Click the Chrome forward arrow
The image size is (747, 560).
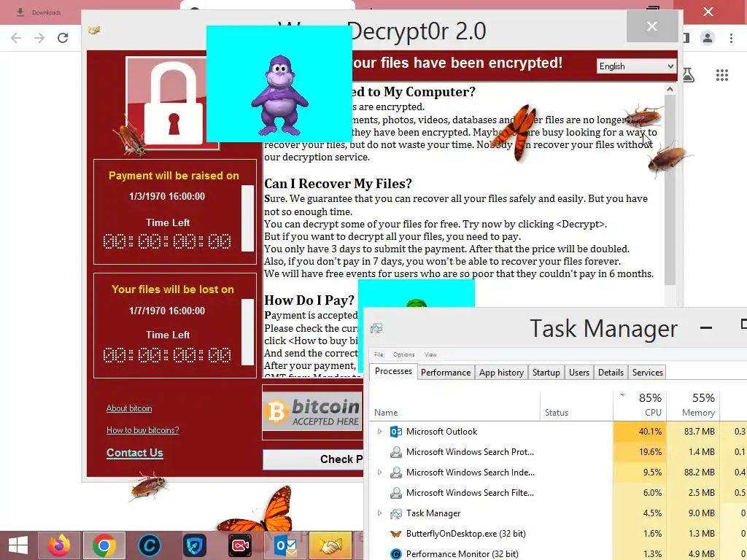(x=39, y=38)
